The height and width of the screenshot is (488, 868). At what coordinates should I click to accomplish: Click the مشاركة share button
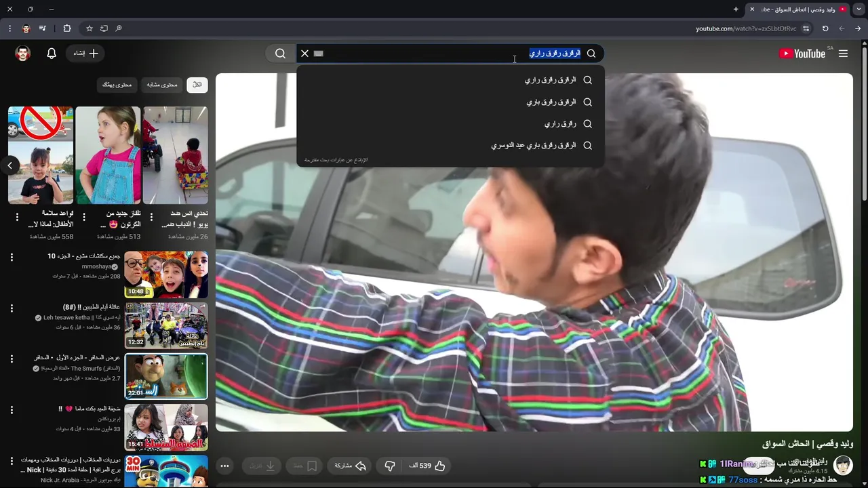click(351, 466)
